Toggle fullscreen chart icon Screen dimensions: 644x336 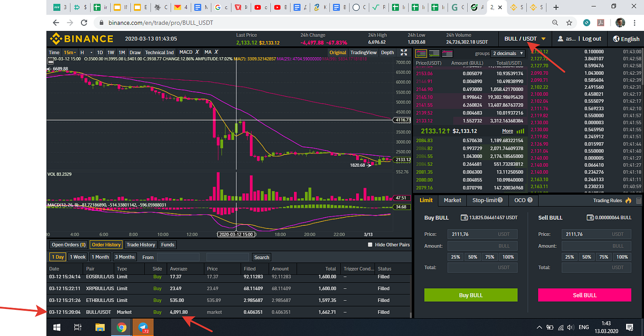pyautogui.click(x=404, y=52)
